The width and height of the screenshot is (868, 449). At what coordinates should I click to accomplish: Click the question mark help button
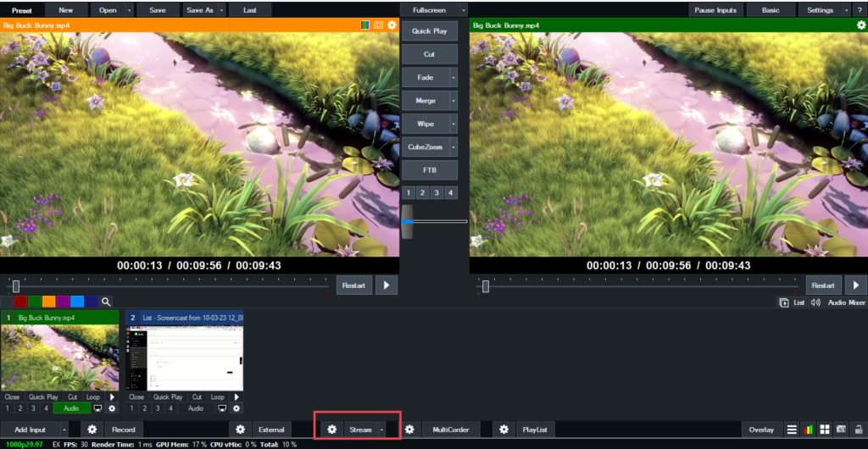point(860,10)
